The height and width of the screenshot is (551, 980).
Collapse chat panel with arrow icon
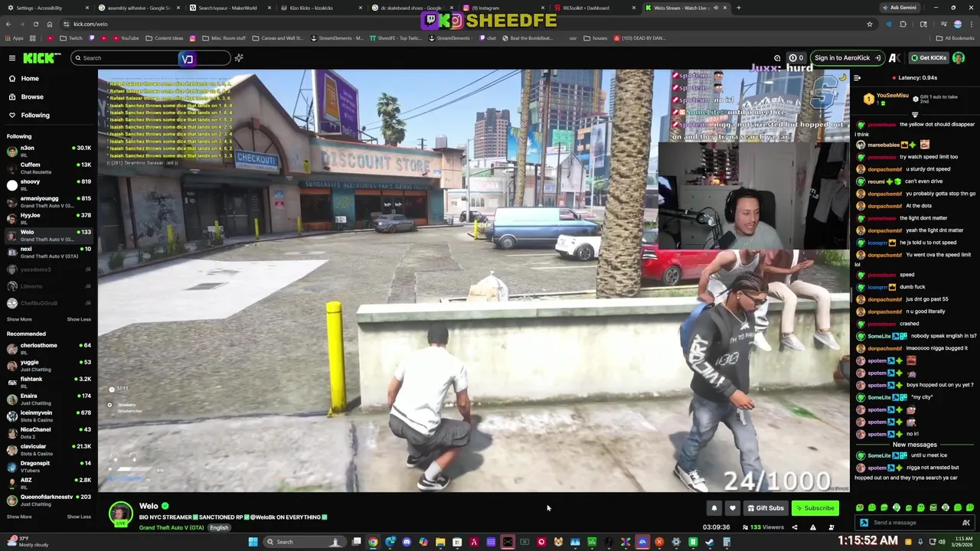[x=857, y=77]
